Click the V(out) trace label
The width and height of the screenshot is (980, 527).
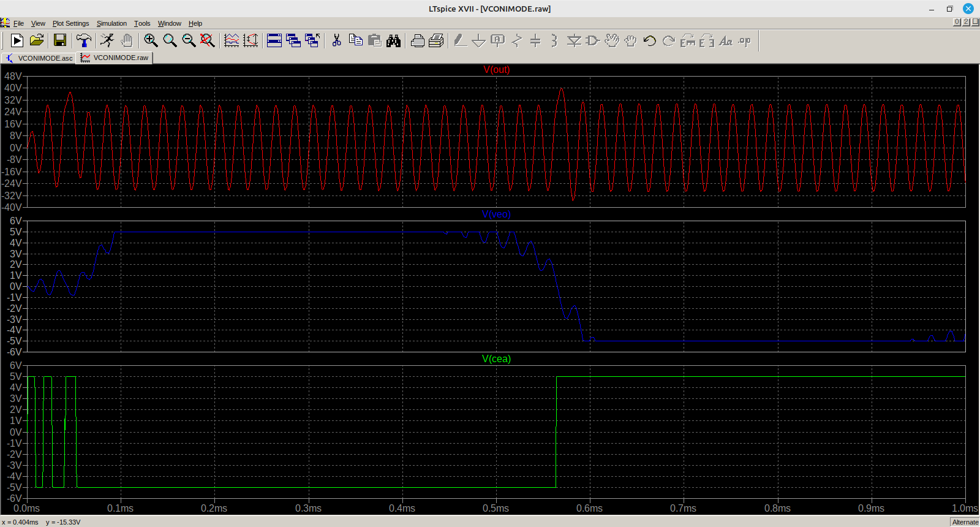(x=496, y=70)
